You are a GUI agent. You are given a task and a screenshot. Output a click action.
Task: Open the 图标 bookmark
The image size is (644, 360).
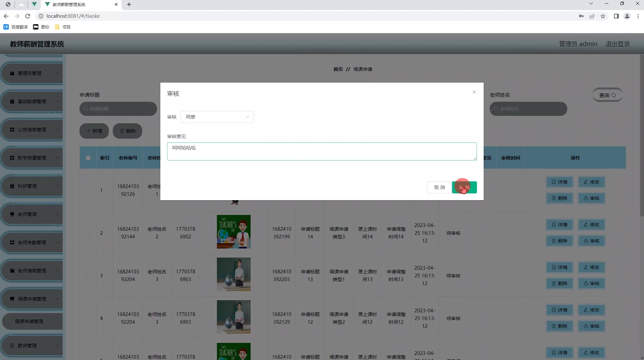tap(41, 27)
